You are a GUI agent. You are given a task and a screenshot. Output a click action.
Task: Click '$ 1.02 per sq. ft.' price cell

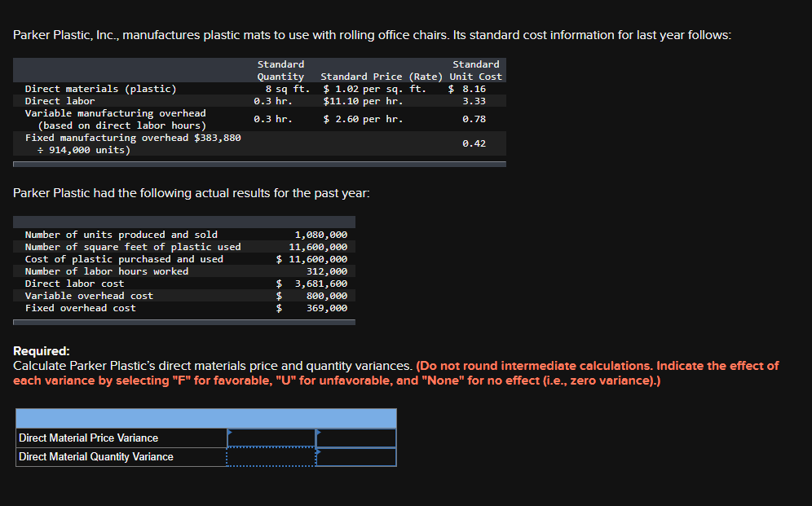click(375, 89)
